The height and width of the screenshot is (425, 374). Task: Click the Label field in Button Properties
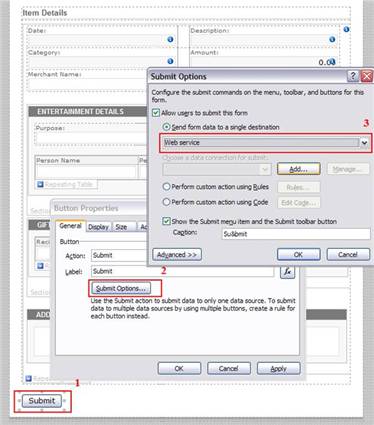[x=183, y=271]
